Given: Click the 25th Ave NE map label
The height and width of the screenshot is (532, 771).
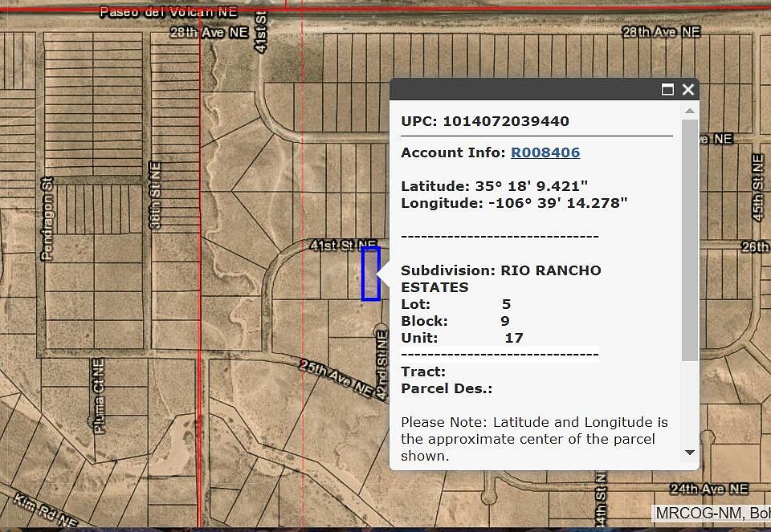Looking at the screenshot, I should pos(337,378).
